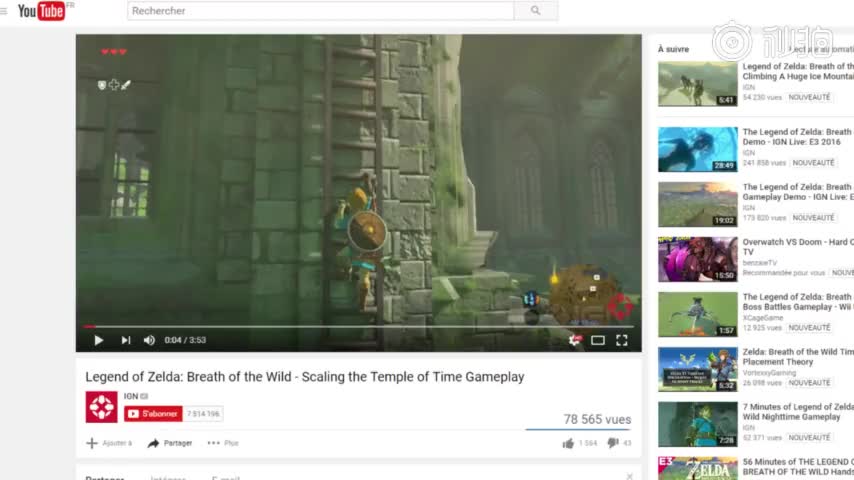Open the 5:32 VortexxyGaming thumbnail
This screenshot has width=854, height=480.
(698, 369)
